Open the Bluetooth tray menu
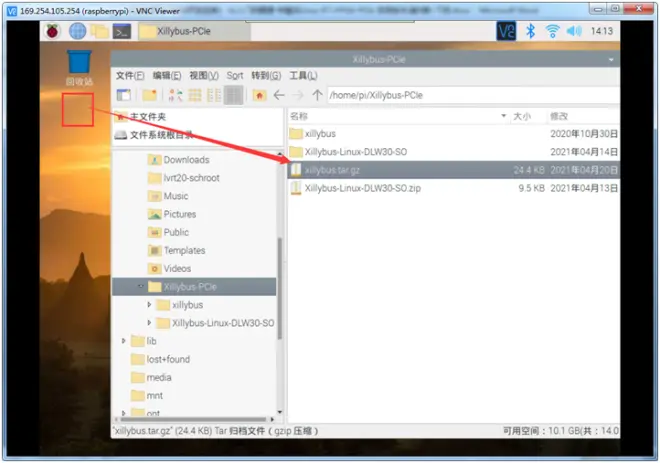Image resolution: width=660 pixels, height=463 pixels. 531,31
